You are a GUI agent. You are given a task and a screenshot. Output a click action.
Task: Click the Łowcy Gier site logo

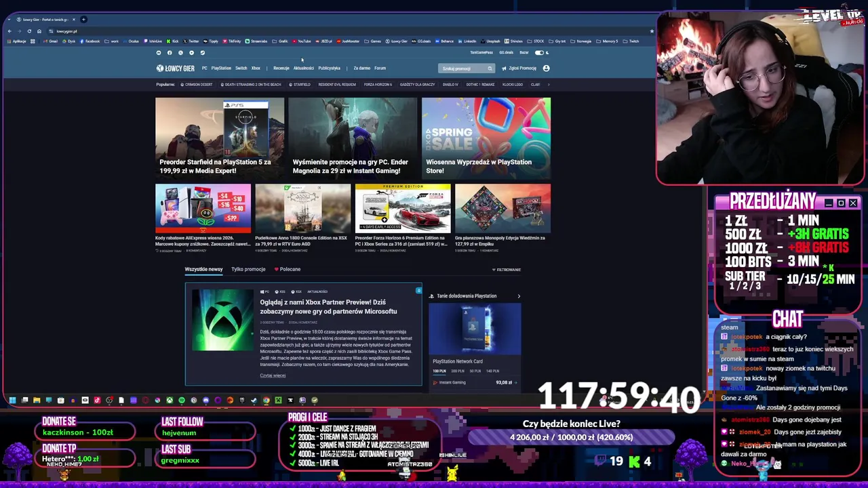click(x=175, y=68)
